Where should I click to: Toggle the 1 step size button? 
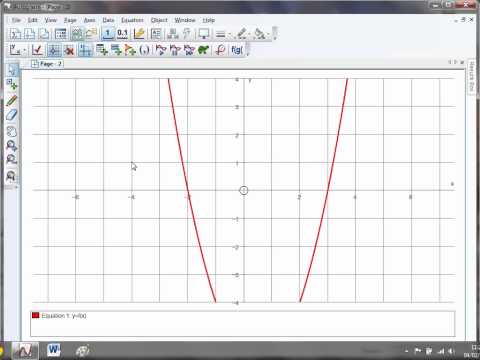coord(108,34)
